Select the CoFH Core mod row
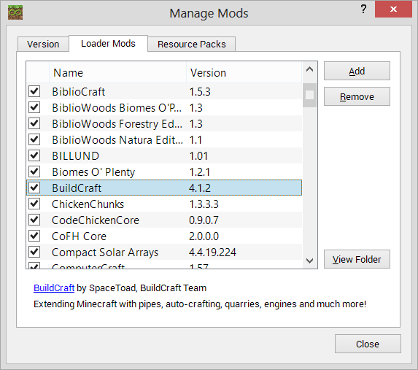The image size is (418, 370). click(x=164, y=236)
